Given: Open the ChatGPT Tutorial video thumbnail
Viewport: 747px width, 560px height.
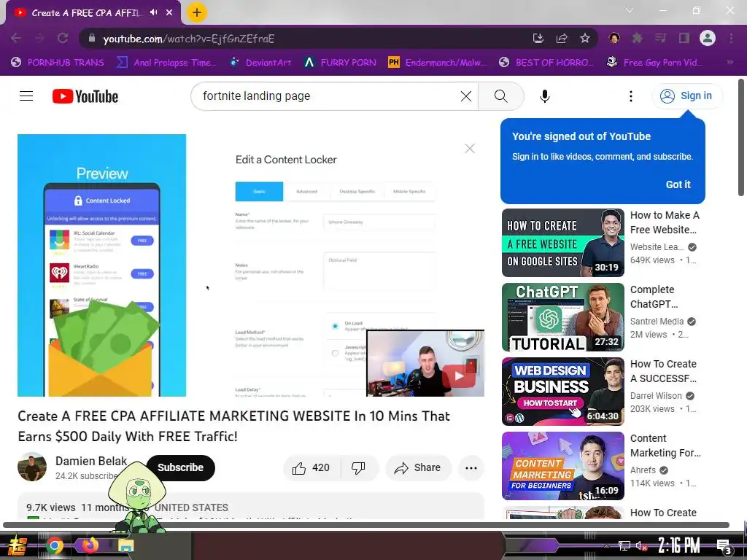Looking at the screenshot, I should [x=562, y=317].
